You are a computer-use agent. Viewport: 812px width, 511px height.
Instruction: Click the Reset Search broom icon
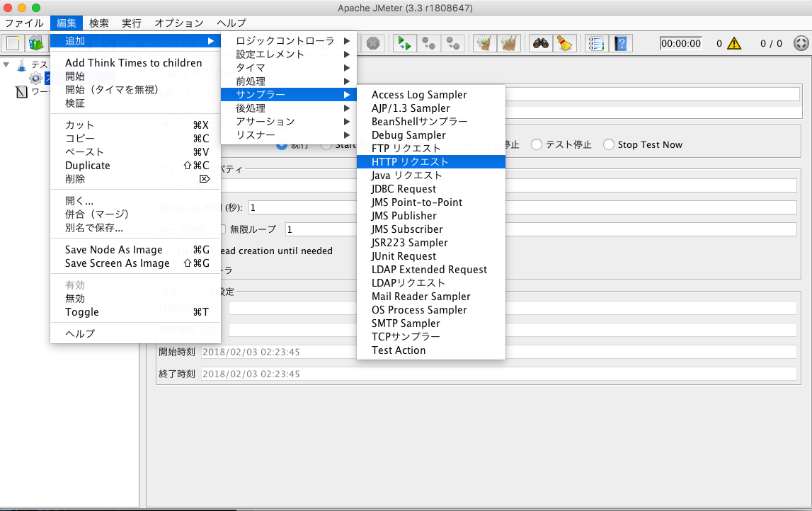click(x=564, y=43)
